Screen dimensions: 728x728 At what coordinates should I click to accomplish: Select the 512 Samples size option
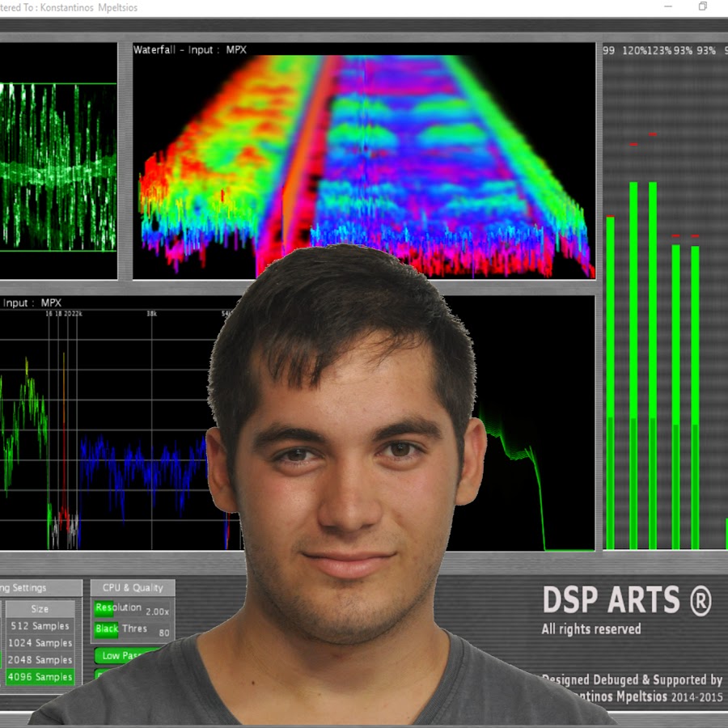(40, 626)
